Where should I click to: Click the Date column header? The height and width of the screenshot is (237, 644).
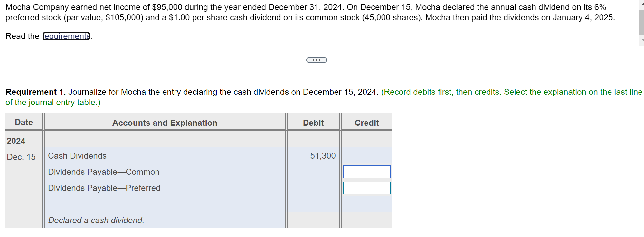point(23,122)
